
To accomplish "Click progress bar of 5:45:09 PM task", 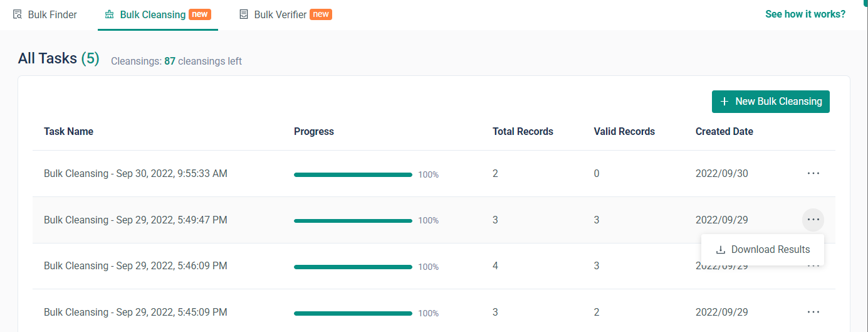I will 353,313.
